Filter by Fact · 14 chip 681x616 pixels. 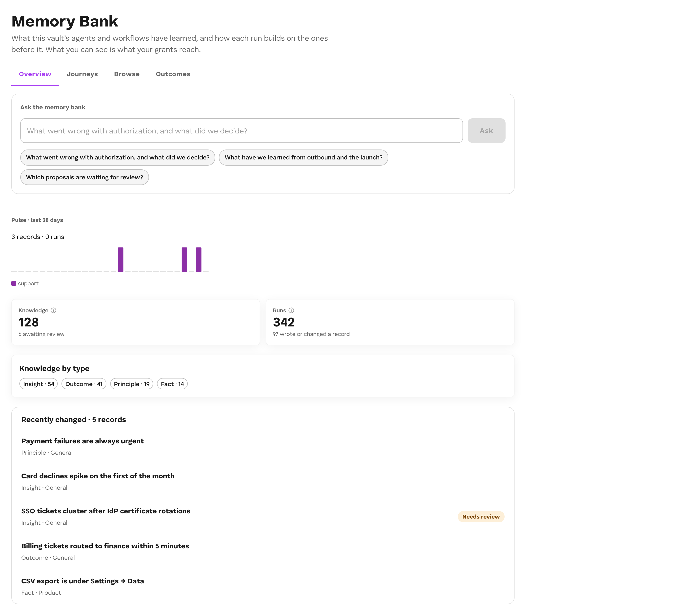point(172,384)
